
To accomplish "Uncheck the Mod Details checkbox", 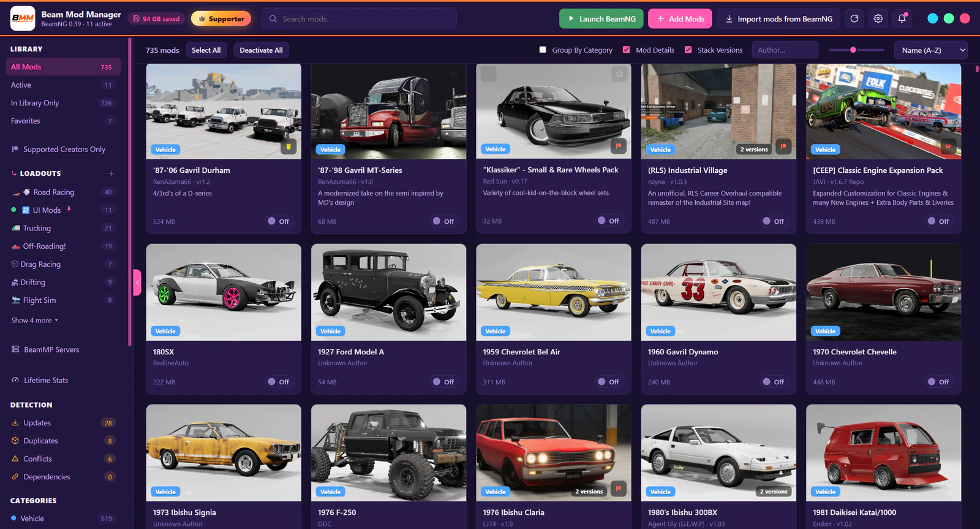I will point(626,50).
